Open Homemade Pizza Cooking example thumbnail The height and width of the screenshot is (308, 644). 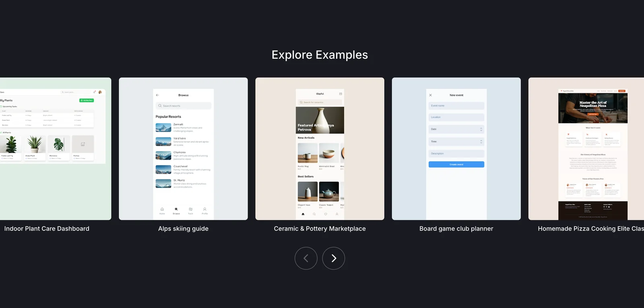coord(592,149)
